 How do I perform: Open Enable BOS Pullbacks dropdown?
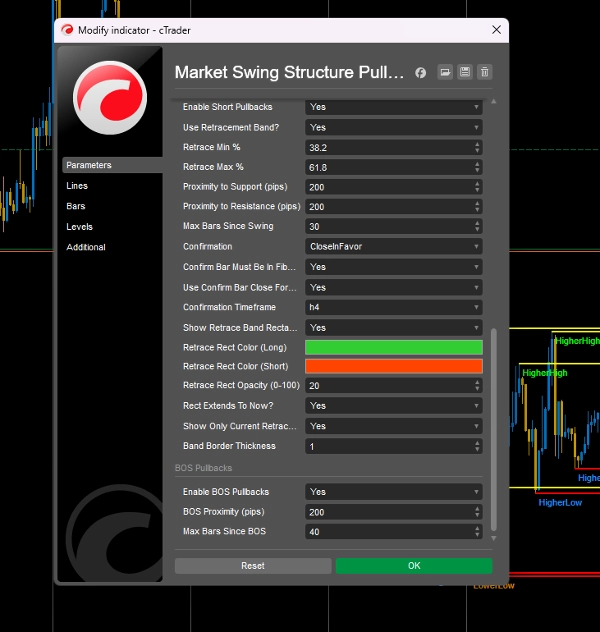394,492
